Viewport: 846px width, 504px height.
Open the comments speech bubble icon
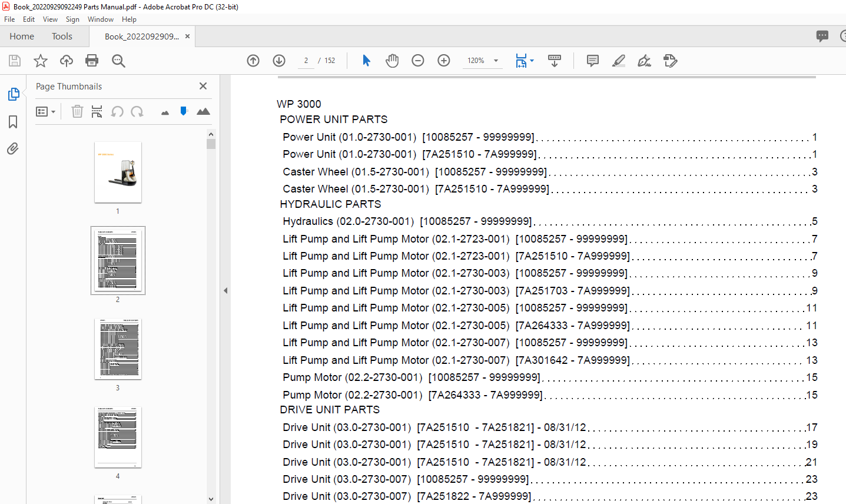click(x=822, y=36)
